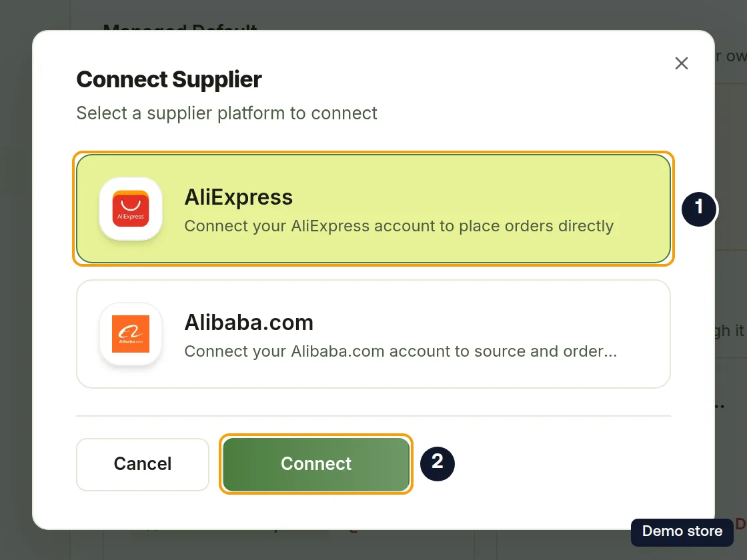Click the Select a supplier platform subtitle
Image resolution: width=747 pixels, height=560 pixels.
point(227,113)
